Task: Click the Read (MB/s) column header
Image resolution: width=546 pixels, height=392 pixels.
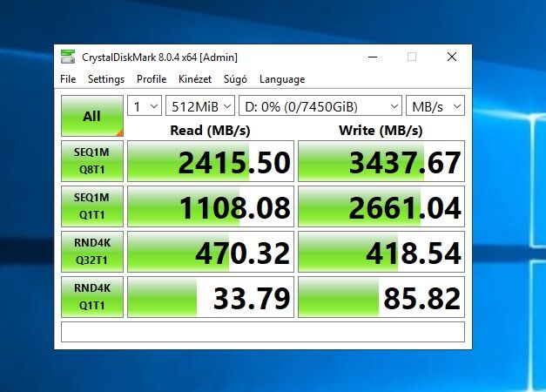Action: click(x=211, y=131)
